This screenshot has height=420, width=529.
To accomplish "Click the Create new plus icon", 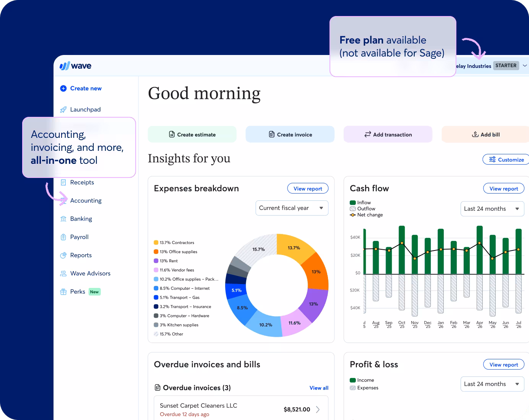I will click(63, 88).
